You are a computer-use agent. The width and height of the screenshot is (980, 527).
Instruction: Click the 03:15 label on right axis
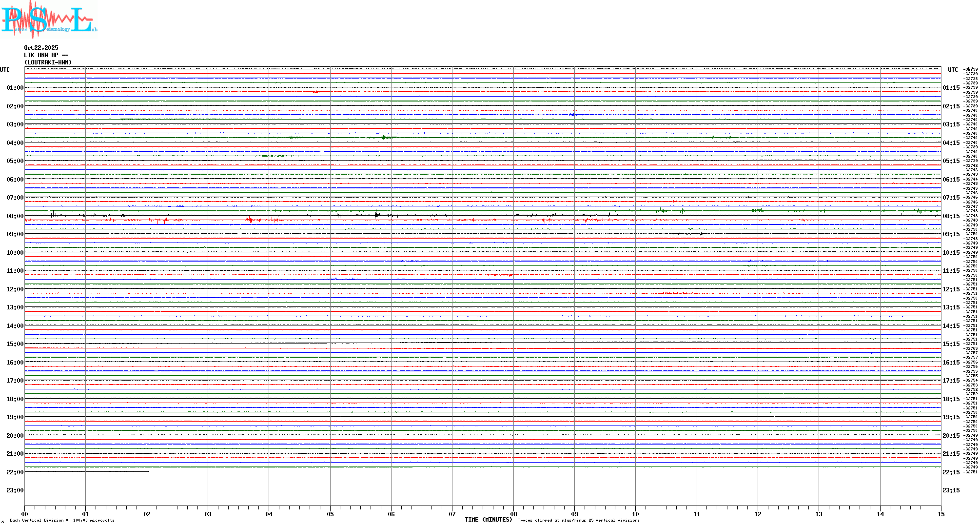951,124
